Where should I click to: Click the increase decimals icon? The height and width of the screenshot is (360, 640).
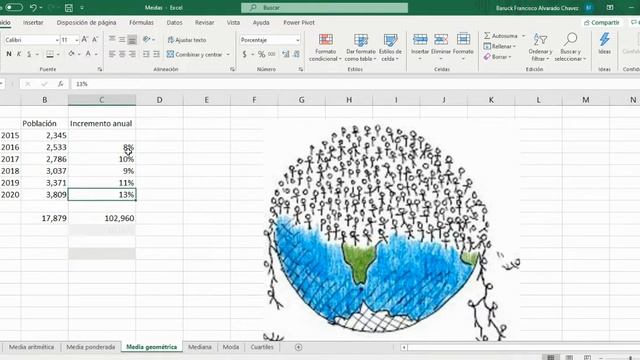[x=286, y=54]
